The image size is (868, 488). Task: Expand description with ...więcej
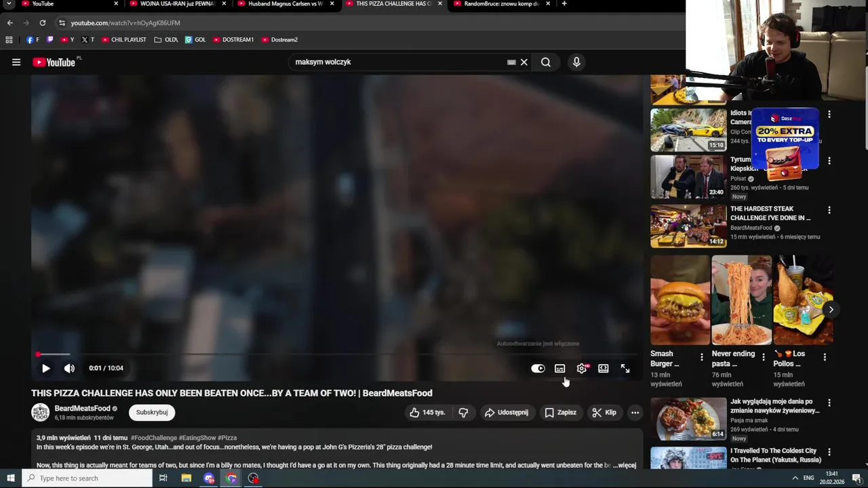tap(625, 465)
